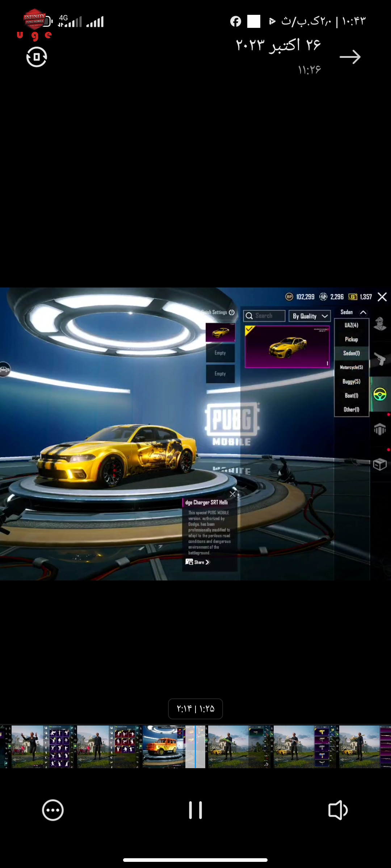Image resolution: width=391 pixels, height=868 pixels.
Task: Open the Finish Settings help icon
Action: click(x=232, y=312)
